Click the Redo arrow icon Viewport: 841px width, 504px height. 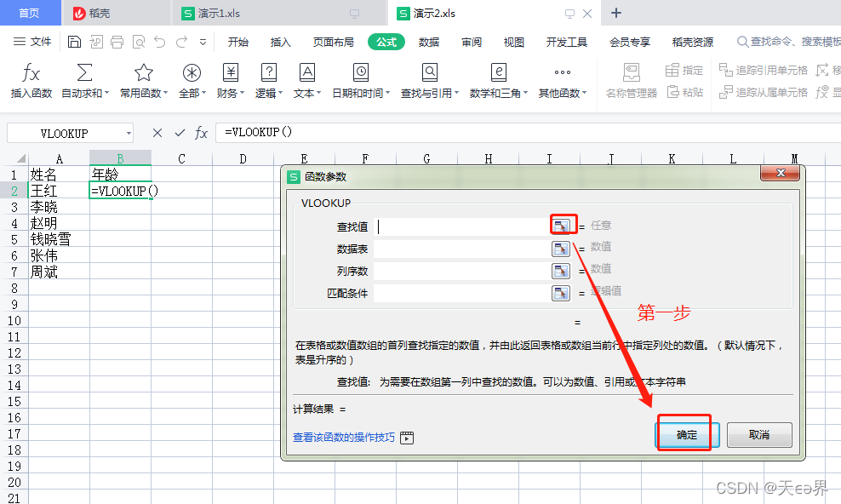coord(182,42)
